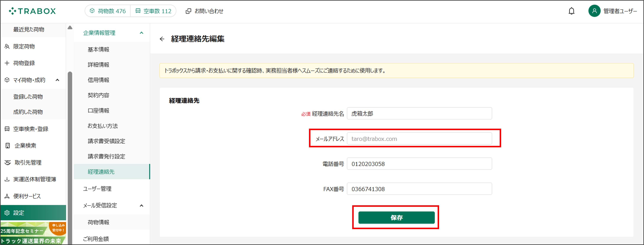Screen dimensions: 644x245
Task: Click the FAX番号 input field
Action: 419,189
